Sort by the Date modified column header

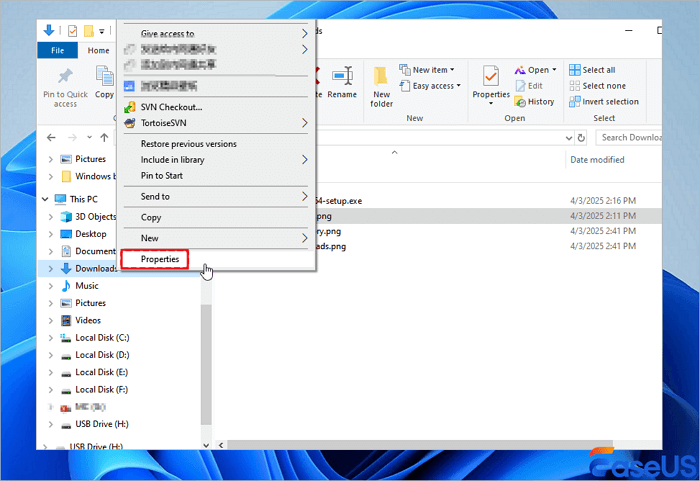tap(597, 160)
